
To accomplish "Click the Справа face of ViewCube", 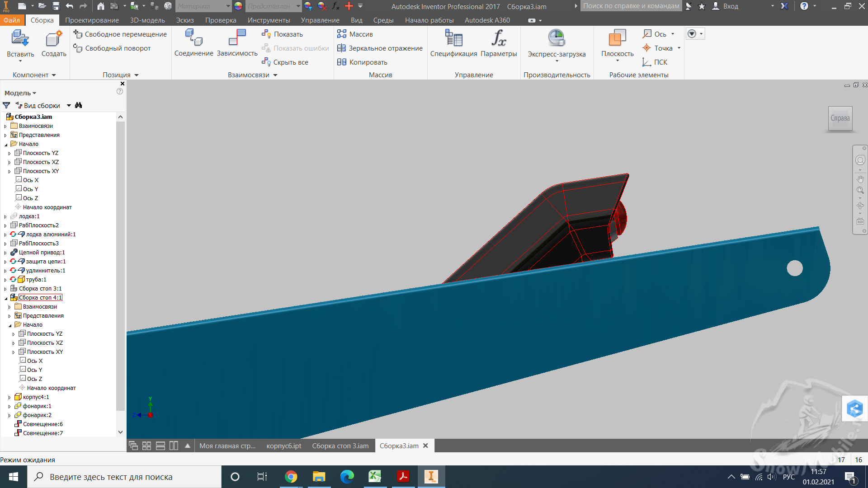I will tap(840, 118).
